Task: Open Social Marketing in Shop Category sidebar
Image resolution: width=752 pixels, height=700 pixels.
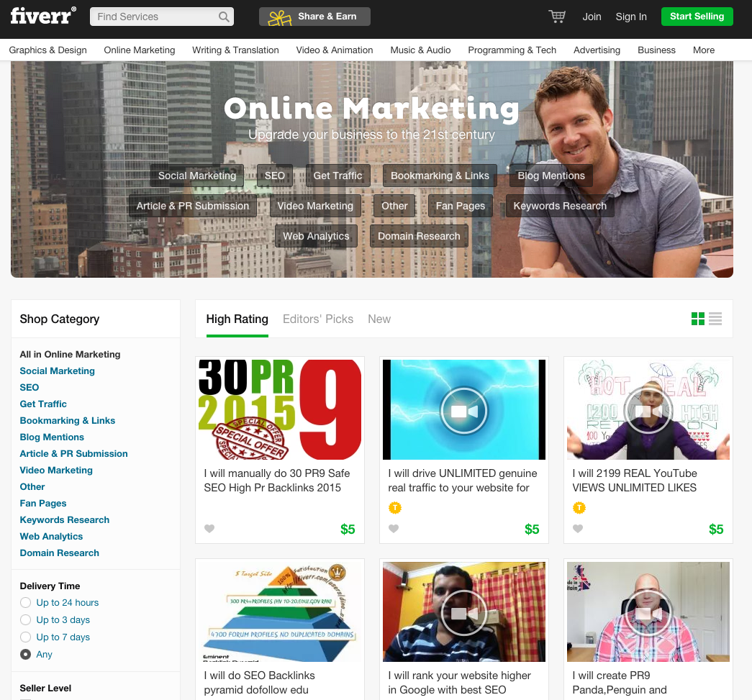Action: [x=57, y=371]
